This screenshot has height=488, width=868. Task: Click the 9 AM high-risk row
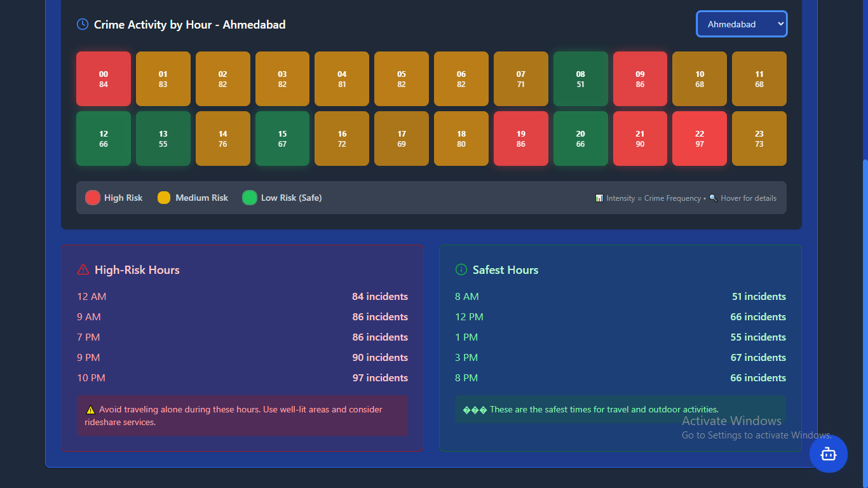click(x=242, y=317)
